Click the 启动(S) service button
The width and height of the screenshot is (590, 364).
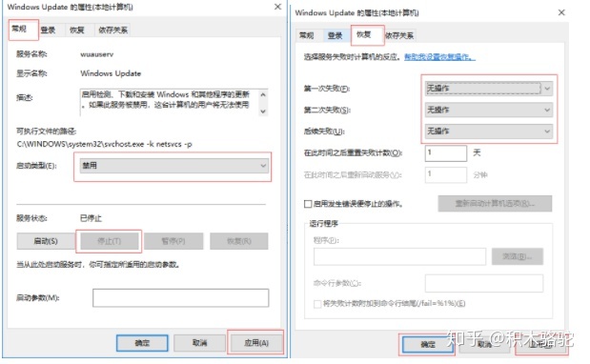(46, 241)
